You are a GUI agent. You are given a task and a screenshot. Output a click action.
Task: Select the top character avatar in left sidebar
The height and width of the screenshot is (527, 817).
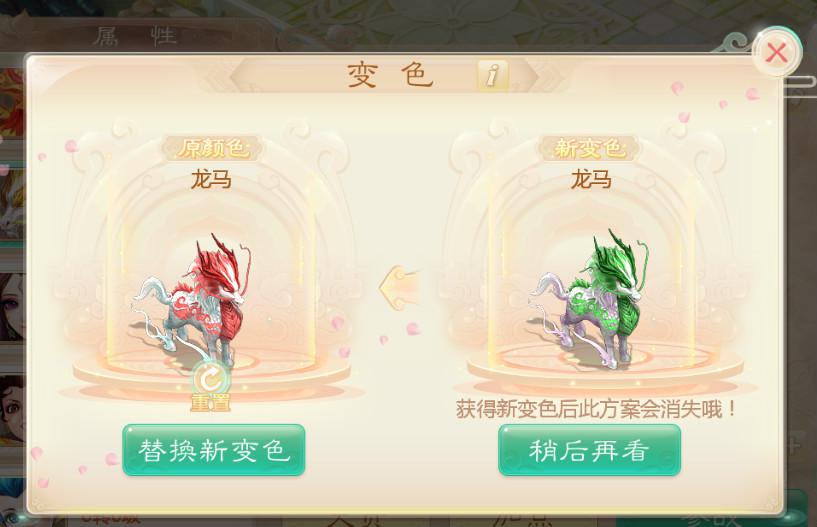point(11,103)
